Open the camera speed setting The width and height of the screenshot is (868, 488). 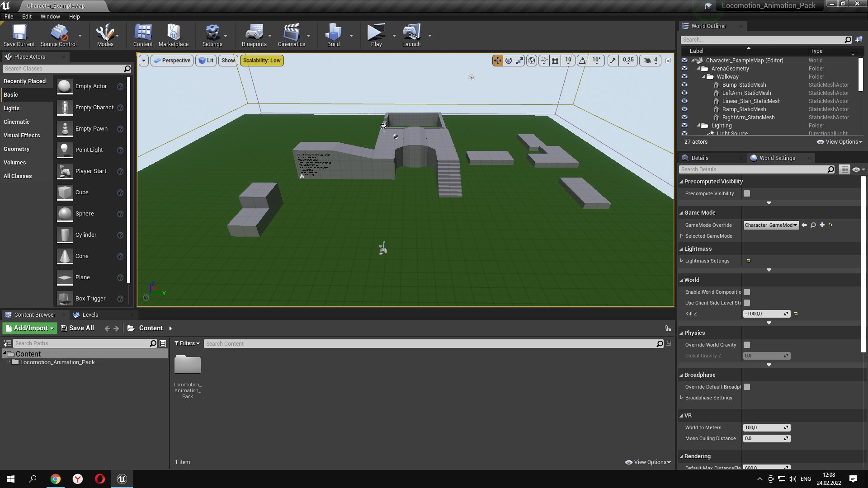point(651,61)
